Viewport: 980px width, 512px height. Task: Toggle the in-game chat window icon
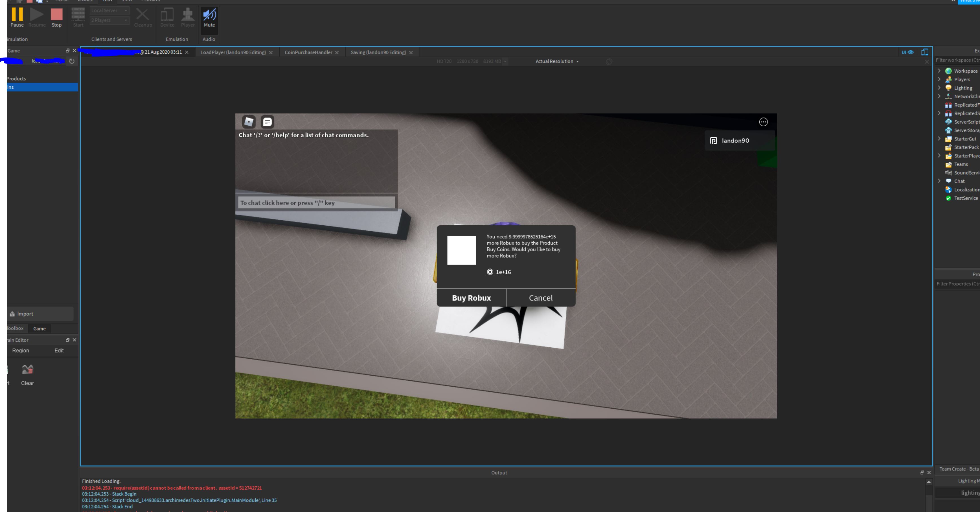point(268,122)
